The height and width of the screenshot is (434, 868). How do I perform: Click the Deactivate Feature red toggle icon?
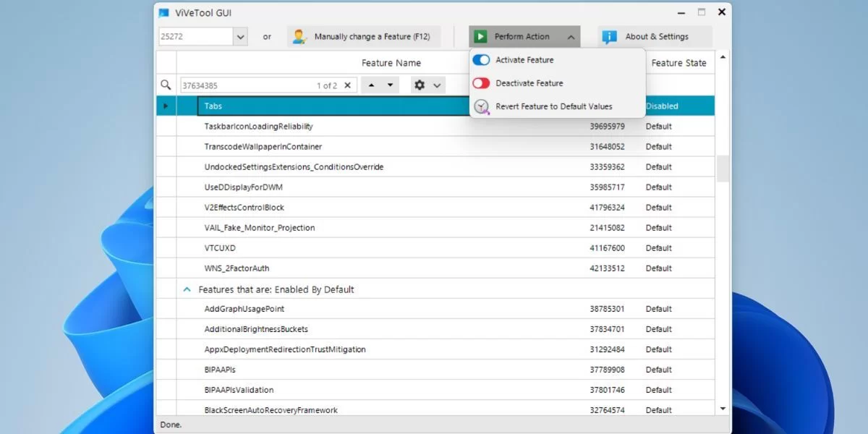click(480, 83)
